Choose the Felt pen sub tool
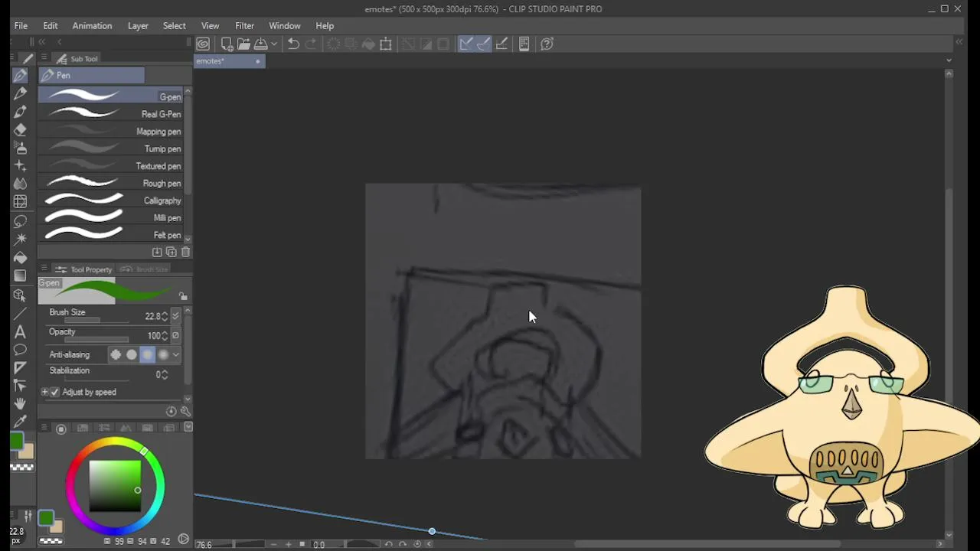Viewport: 980px width, 551px height. point(112,235)
